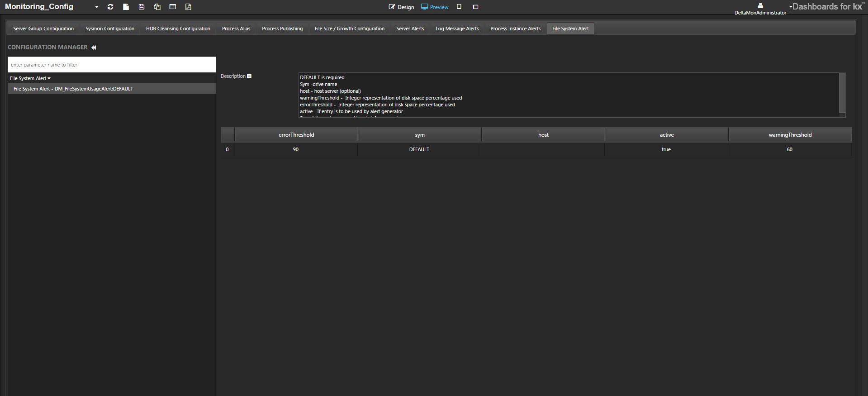The image size is (868, 396).
Task: Click the duplicate dashboard icon
Action: [x=157, y=7]
